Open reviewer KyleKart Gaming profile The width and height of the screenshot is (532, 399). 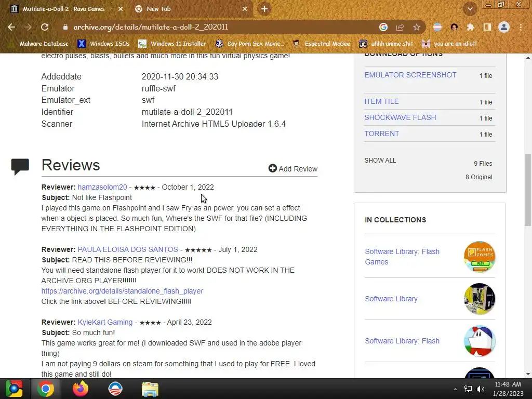tap(105, 322)
